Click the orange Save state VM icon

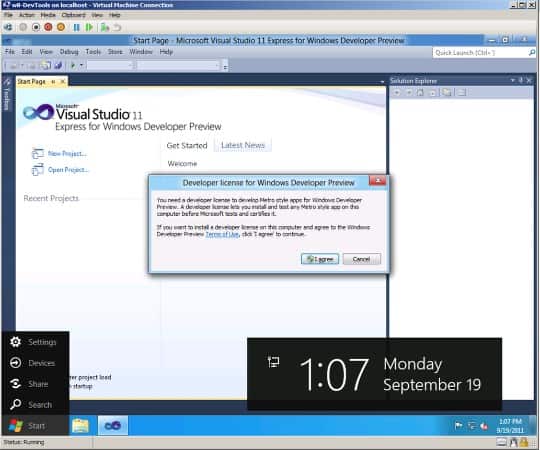click(x=61, y=27)
